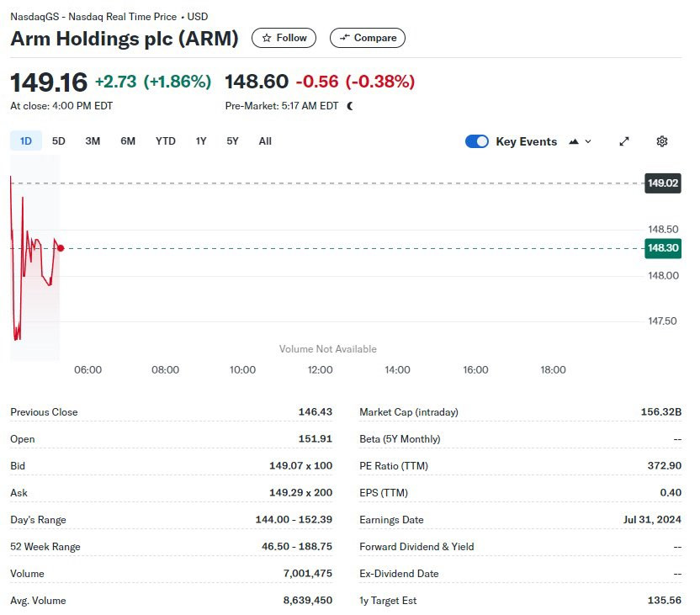
Task: Click the red endpoint dot on chart
Action: (61, 248)
